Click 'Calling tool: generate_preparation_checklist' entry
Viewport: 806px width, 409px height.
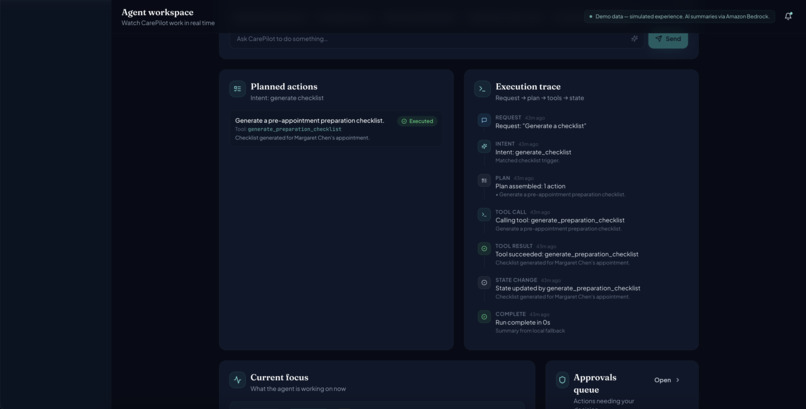coord(560,220)
